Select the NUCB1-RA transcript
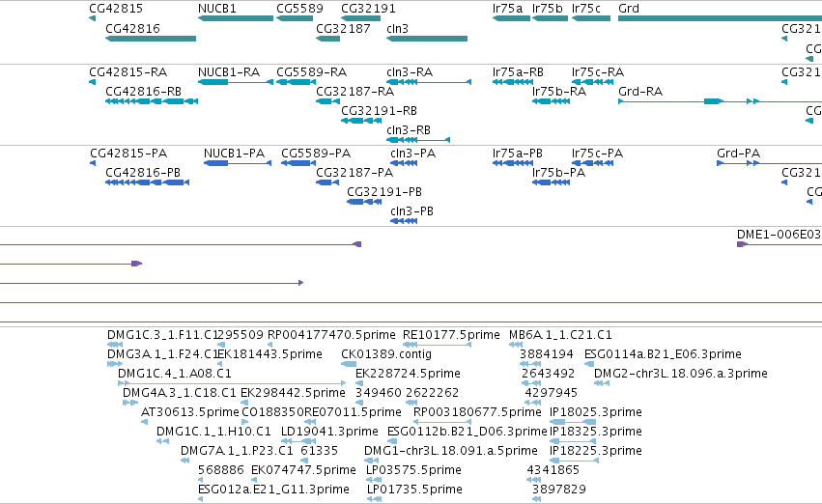This screenshot has width=822, height=504. (x=236, y=82)
